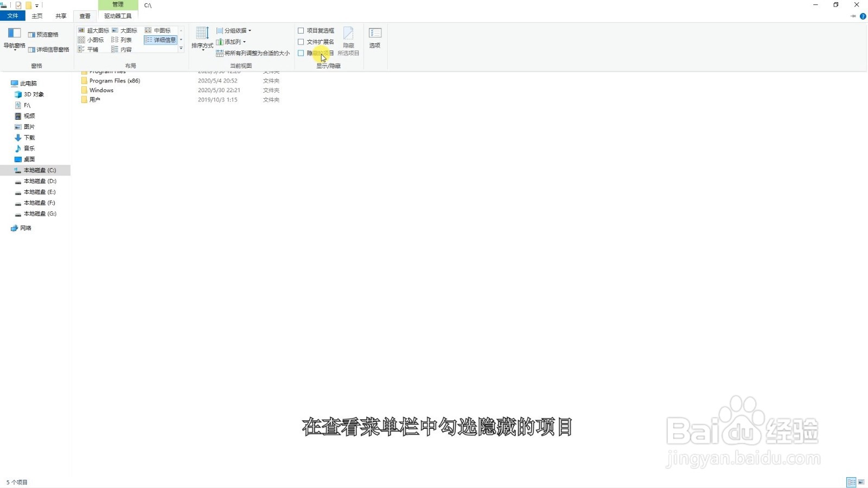The image size is (868, 488).
Task: Switch to details view in status bar
Action: (x=851, y=482)
